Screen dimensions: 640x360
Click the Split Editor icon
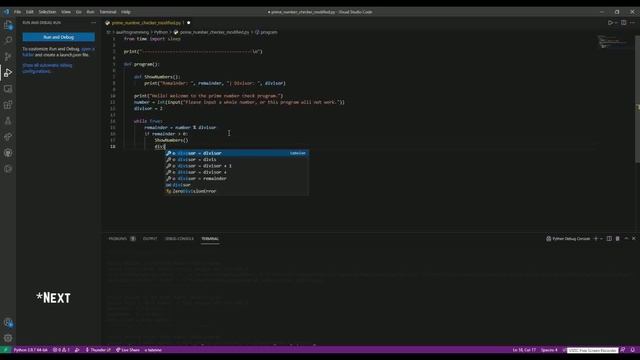[x=624, y=23]
